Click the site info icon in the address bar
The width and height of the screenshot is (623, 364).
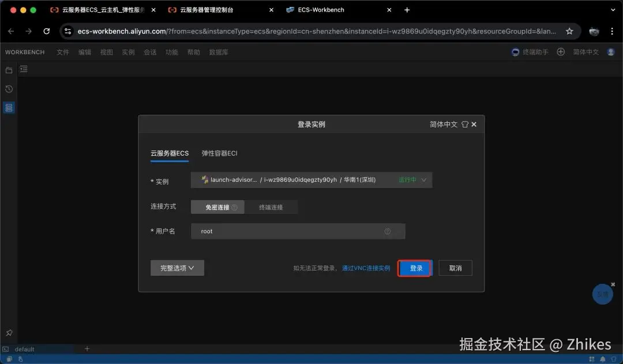click(68, 31)
